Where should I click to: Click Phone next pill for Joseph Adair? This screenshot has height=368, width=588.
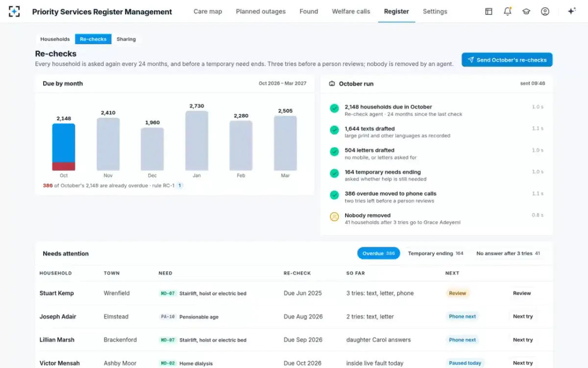(463, 316)
